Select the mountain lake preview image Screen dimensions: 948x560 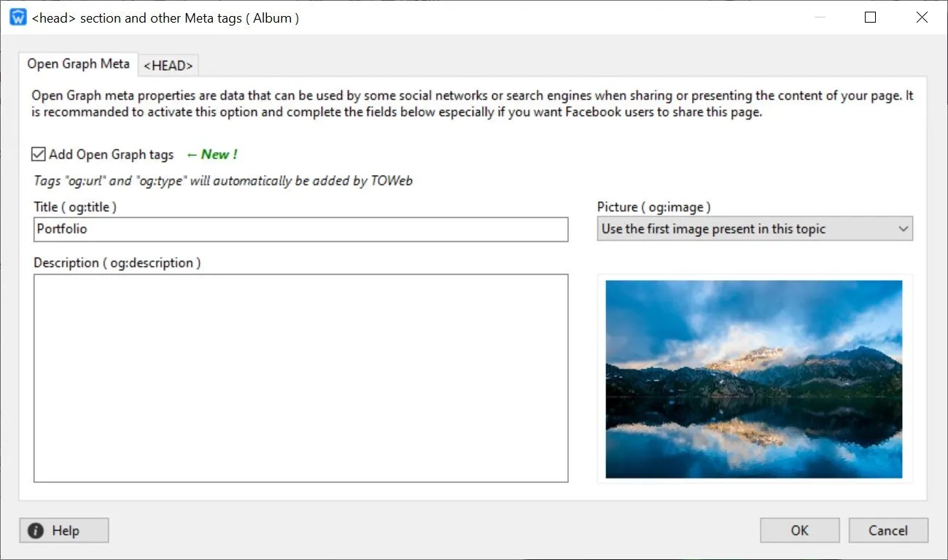pyautogui.click(x=754, y=379)
